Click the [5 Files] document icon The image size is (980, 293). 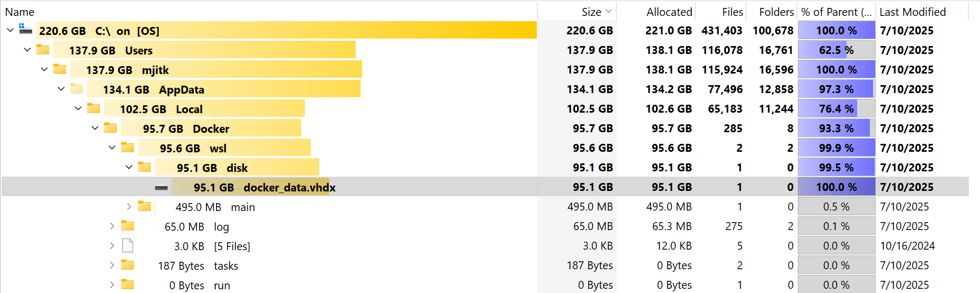(x=128, y=246)
